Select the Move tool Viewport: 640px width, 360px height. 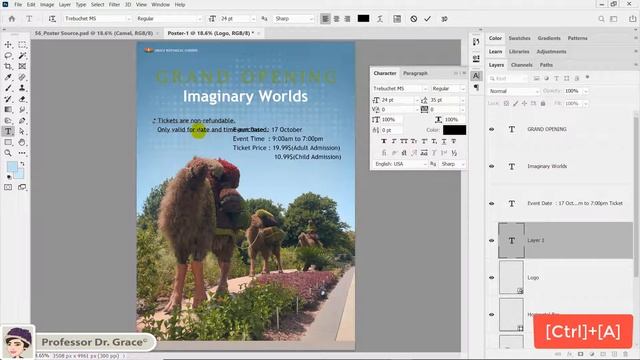click(x=8, y=44)
